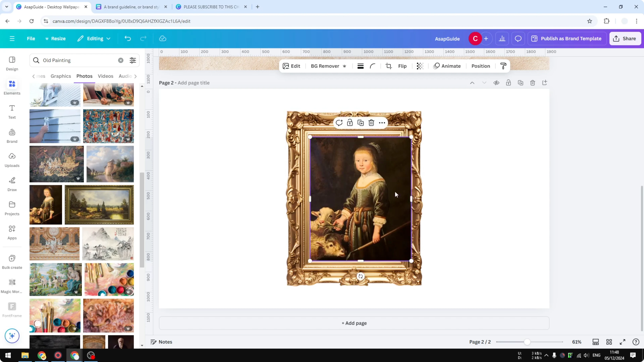
Task: Open the File menu
Action: [31, 38]
